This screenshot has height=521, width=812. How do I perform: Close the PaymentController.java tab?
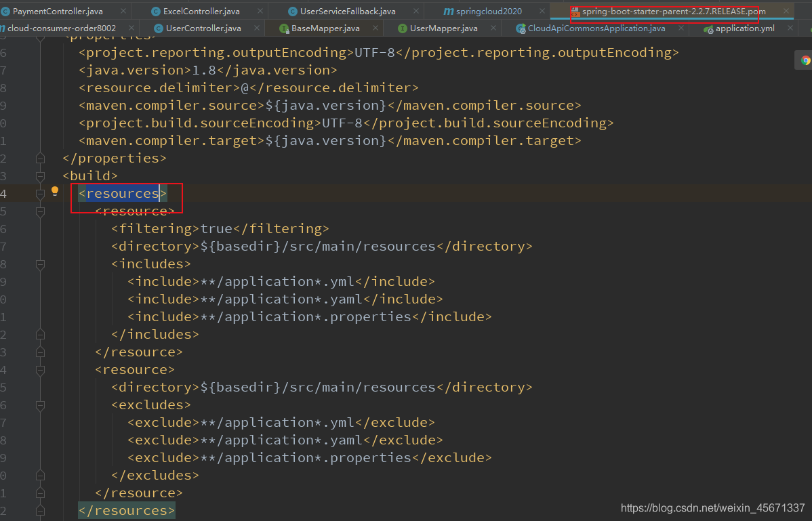[123, 11]
